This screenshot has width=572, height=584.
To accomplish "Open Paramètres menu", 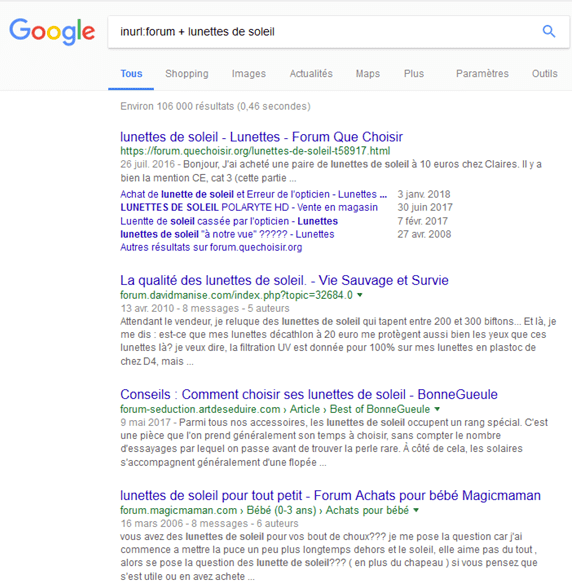I will coord(482,74).
